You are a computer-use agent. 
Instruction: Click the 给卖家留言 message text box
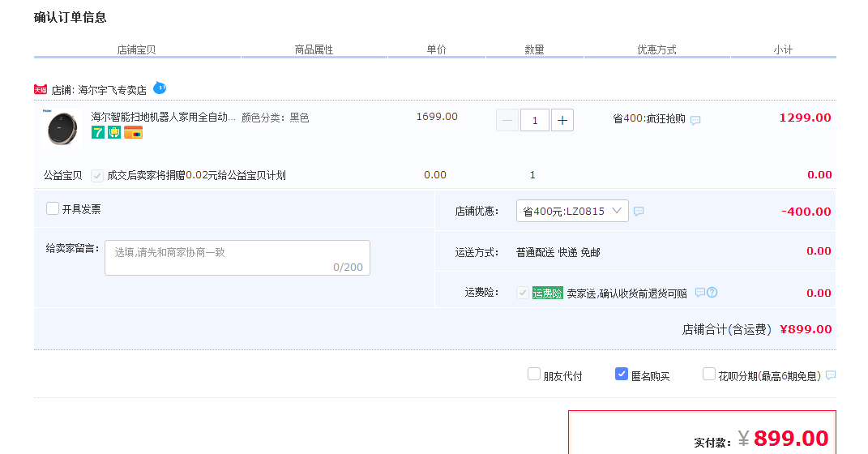pos(237,258)
